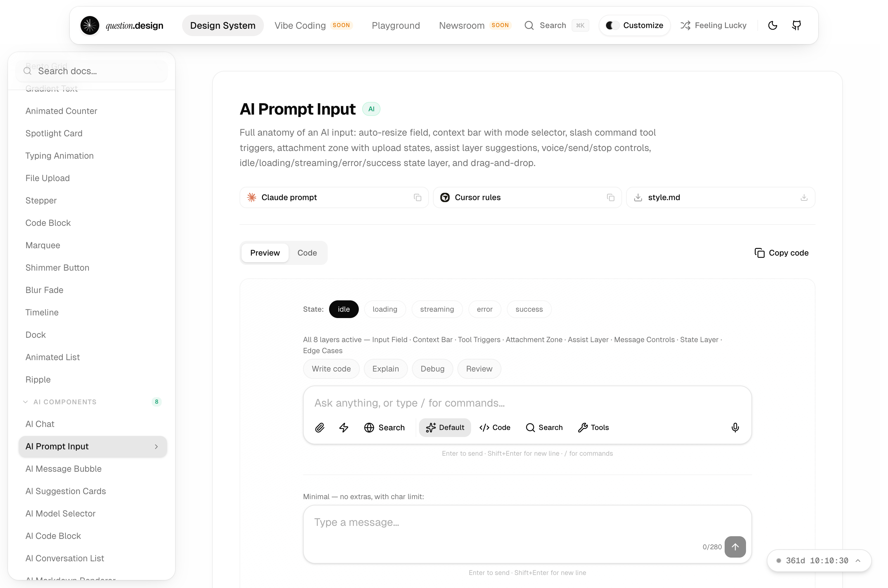Choose the Explain suggestion chip

click(386, 369)
